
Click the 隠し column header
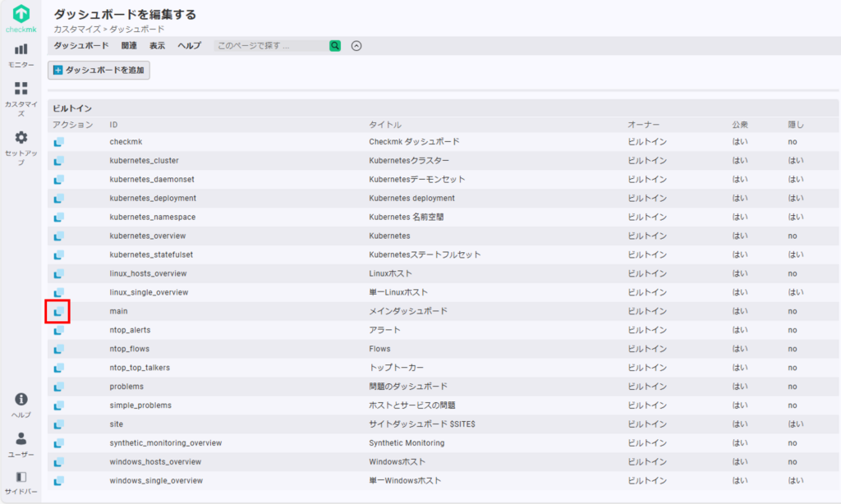point(796,125)
